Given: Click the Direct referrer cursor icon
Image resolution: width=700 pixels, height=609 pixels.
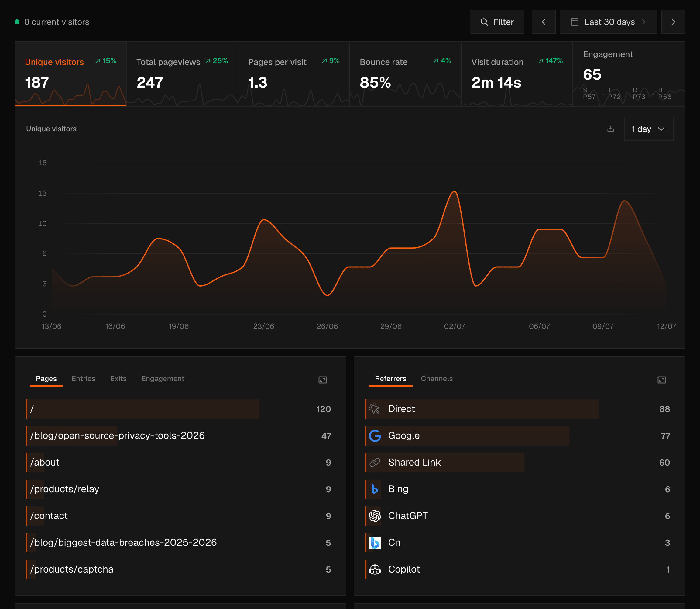Looking at the screenshot, I should click(375, 409).
